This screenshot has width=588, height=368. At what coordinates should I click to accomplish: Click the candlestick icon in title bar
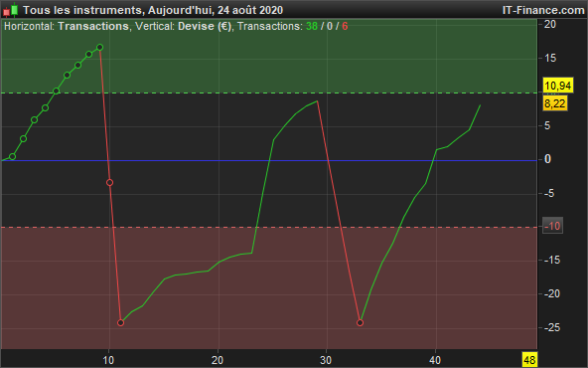pyautogui.click(x=11, y=10)
